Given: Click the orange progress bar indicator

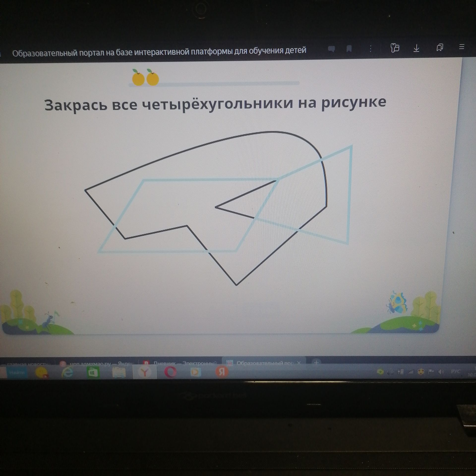Looking at the screenshot, I should point(145,77).
